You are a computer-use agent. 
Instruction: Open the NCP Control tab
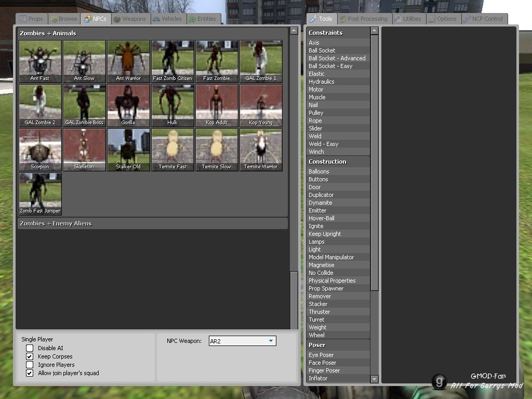point(484,19)
